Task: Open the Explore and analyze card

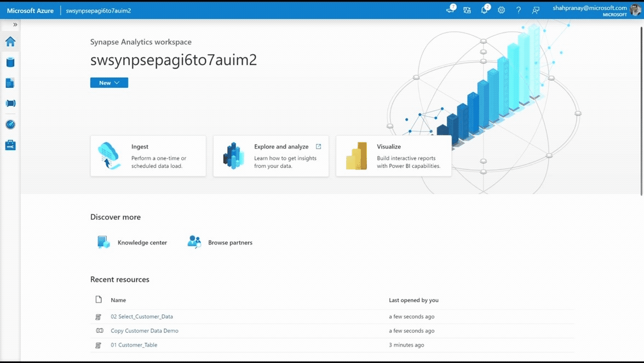Action: tap(271, 156)
